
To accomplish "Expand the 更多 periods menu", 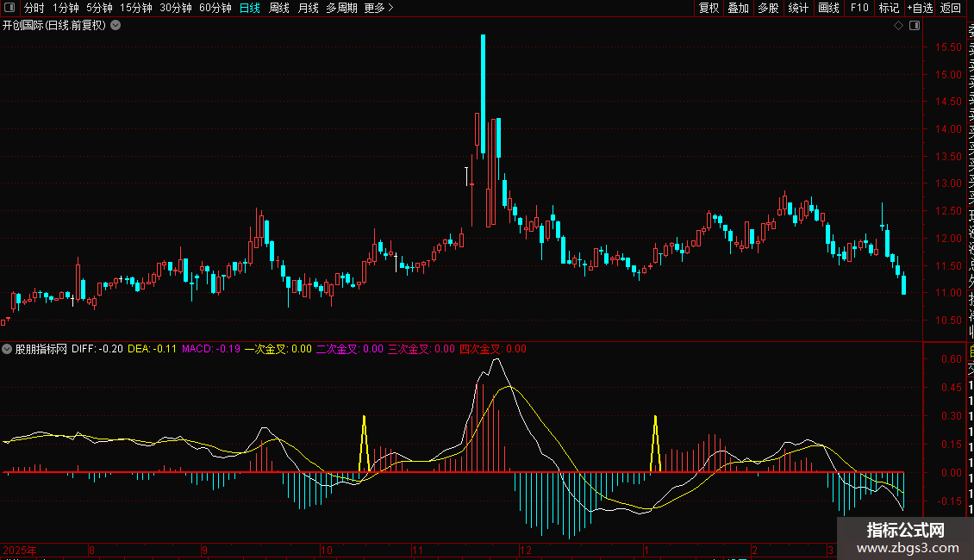I will (x=378, y=9).
